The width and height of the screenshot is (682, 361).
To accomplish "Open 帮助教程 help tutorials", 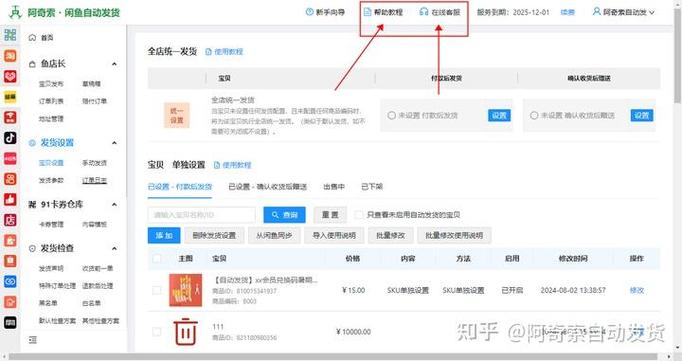I will pyautogui.click(x=383, y=12).
